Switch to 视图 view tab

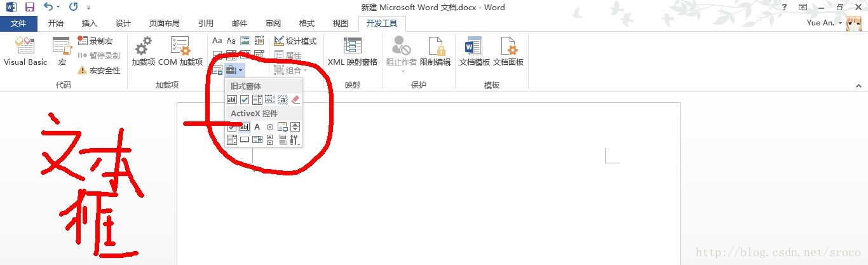tap(341, 24)
